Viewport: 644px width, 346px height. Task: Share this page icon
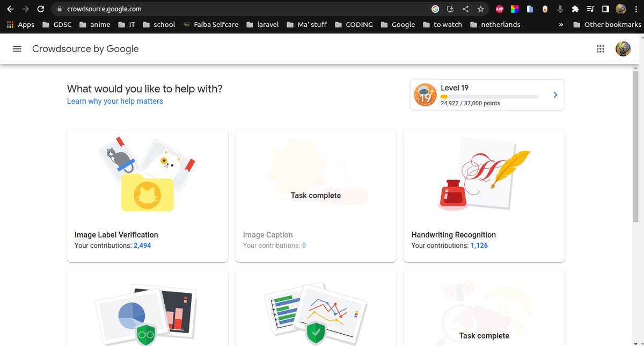pos(465,9)
